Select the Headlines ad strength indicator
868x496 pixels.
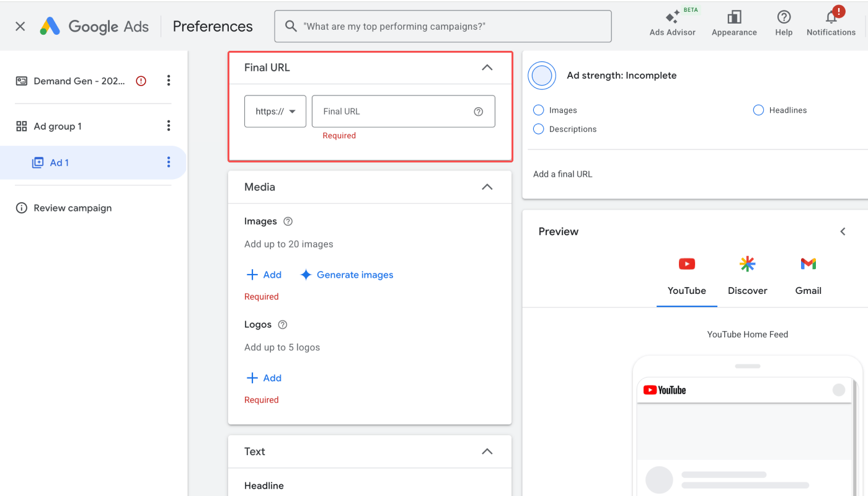pyautogui.click(x=758, y=110)
